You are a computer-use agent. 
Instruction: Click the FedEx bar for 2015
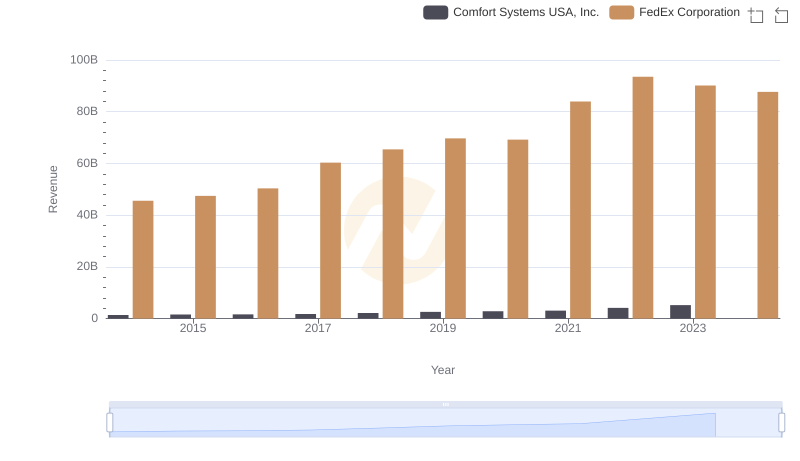(x=206, y=257)
